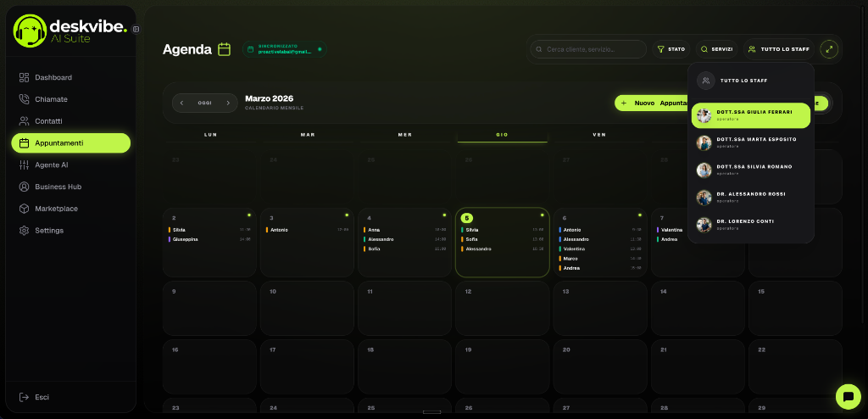Focus the Cerca cliente search field
Screen dimensions: 868x419
click(x=588, y=49)
